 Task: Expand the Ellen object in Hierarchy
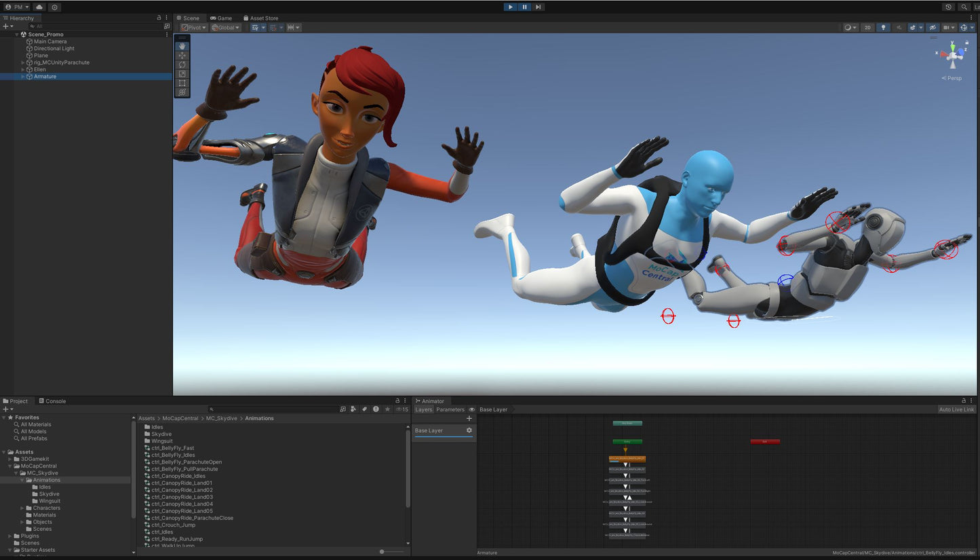[x=23, y=69]
